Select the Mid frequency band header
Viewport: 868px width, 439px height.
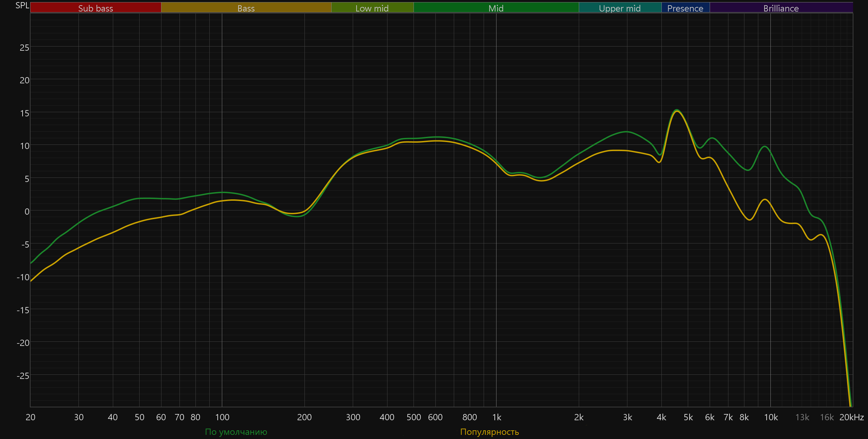(x=496, y=8)
